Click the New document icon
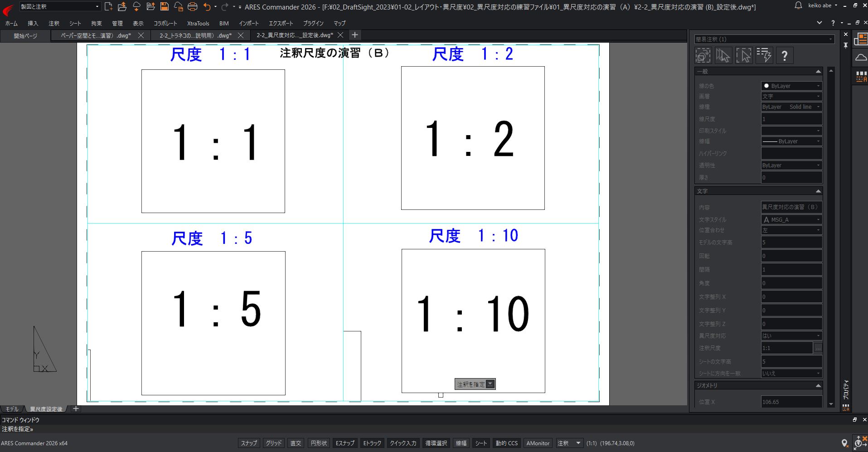Viewport: 868px width, 452px height. pos(108,6)
